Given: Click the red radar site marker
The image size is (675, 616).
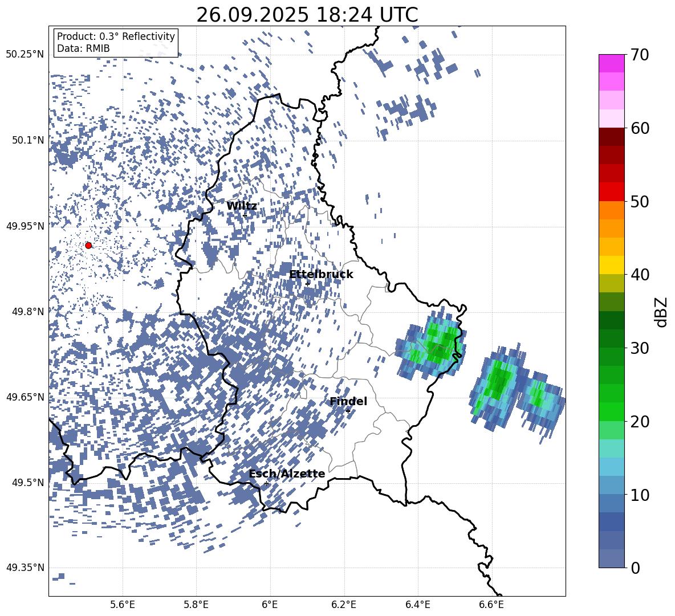Looking at the screenshot, I should click(88, 245).
